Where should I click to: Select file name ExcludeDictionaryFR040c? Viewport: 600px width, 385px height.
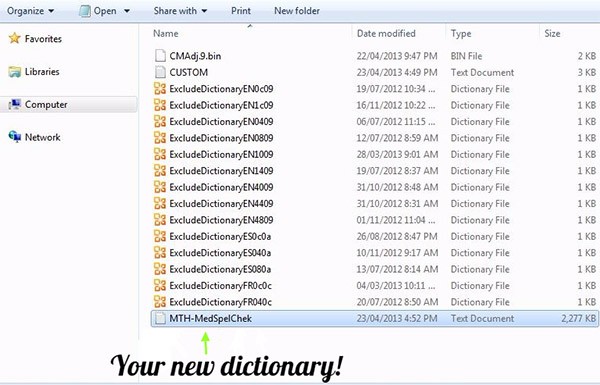point(220,302)
